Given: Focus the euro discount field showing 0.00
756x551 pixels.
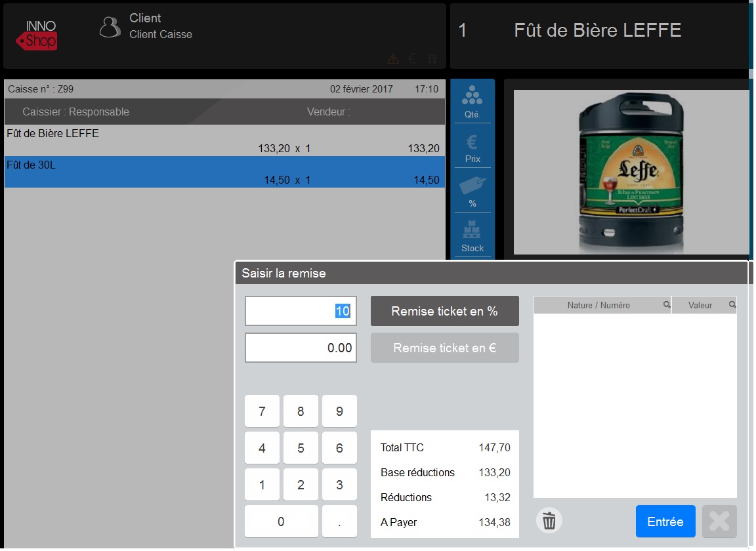Looking at the screenshot, I should [x=301, y=348].
